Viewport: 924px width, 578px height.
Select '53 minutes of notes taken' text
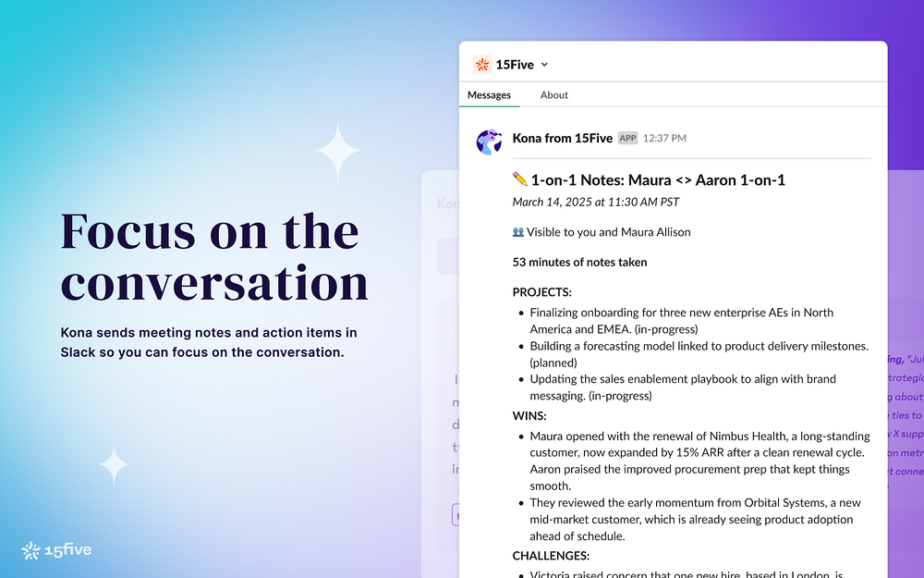[x=579, y=262]
